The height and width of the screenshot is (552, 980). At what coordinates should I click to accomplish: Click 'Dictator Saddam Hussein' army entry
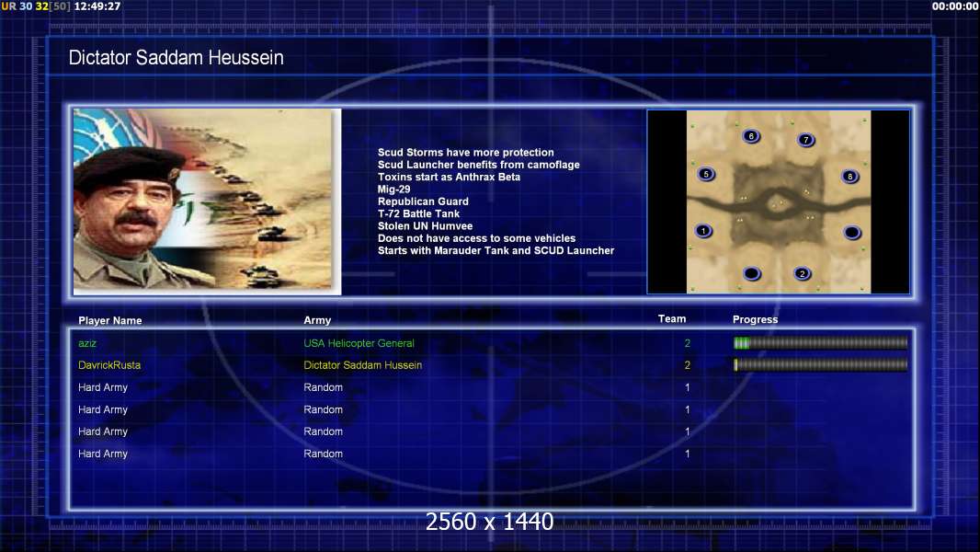(362, 365)
